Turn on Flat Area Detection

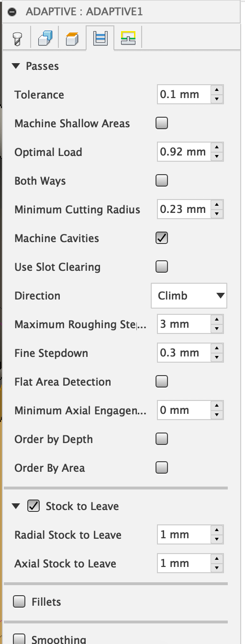162,381
